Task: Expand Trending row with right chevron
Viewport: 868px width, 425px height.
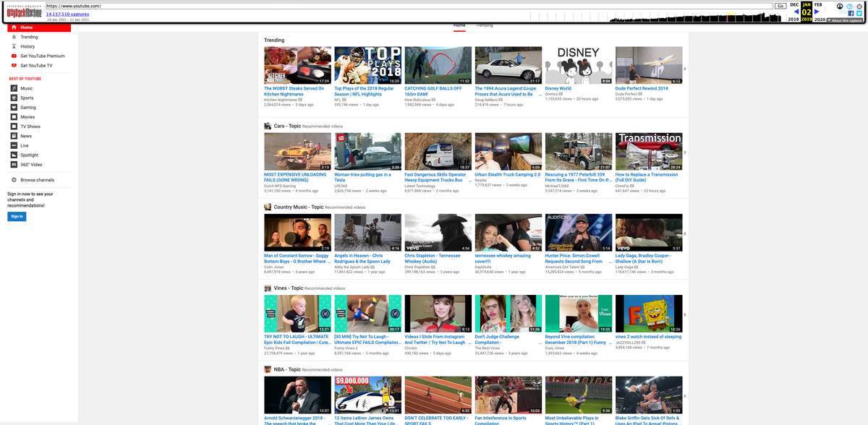Action: click(x=684, y=69)
